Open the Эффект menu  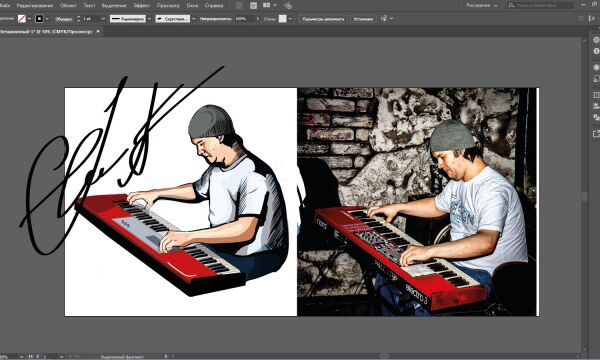point(142,5)
